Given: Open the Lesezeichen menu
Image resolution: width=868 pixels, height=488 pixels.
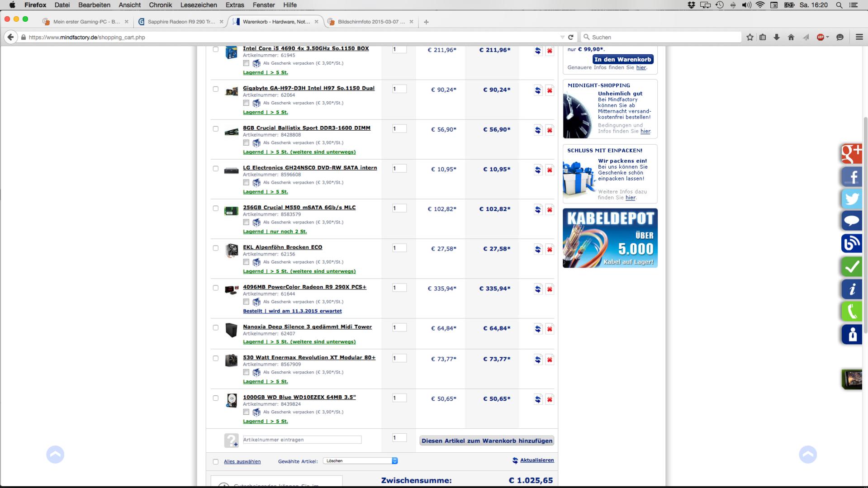Looking at the screenshot, I should 199,5.
